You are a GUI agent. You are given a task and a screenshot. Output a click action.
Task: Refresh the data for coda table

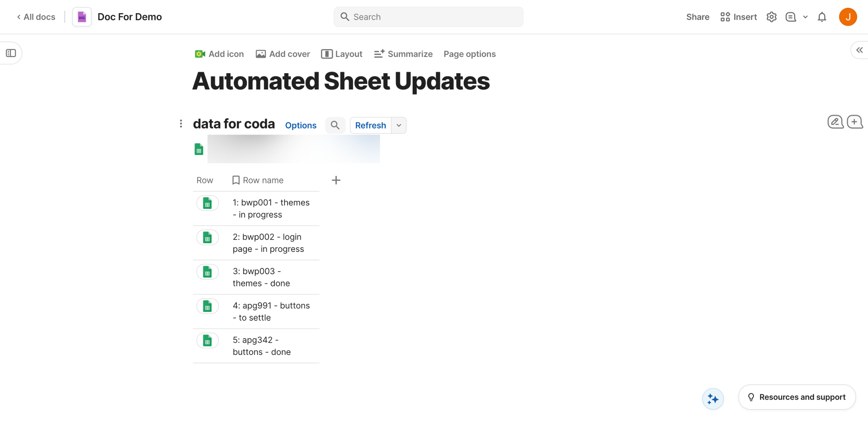click(370, 125)
